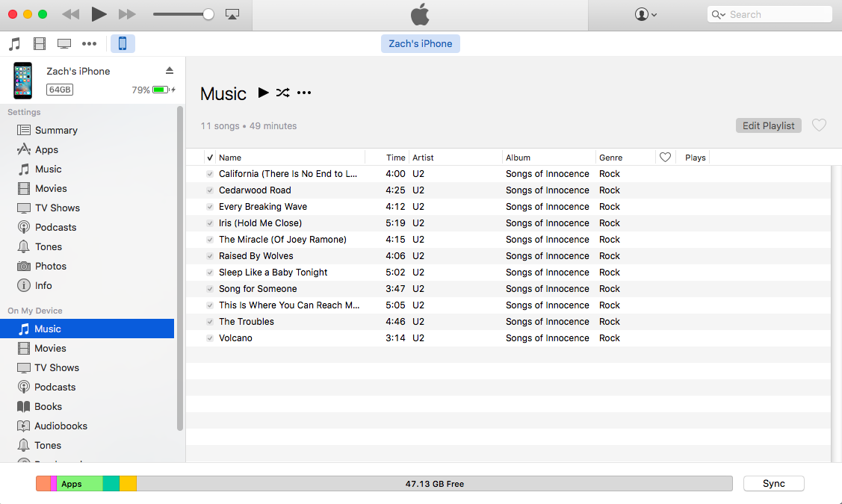This screenshot has height=504, width=842.
Task: Sort by the Album column header
Action: click(549, 158)
